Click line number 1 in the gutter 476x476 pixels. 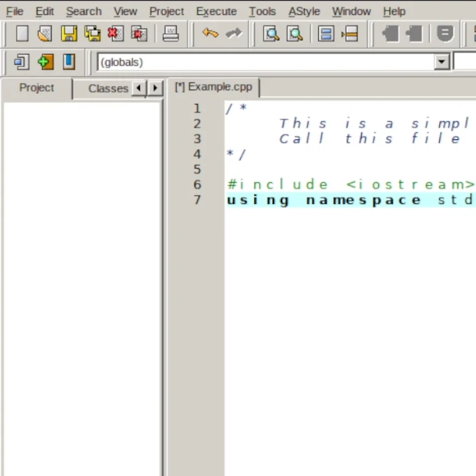(x=197, y=108)
